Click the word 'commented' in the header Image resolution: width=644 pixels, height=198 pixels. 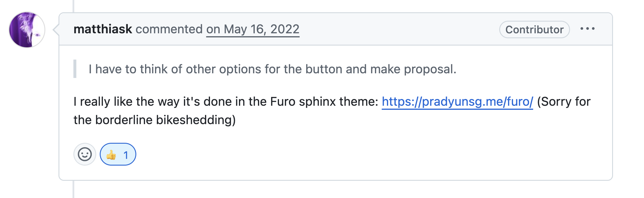(x=169, y=29)
